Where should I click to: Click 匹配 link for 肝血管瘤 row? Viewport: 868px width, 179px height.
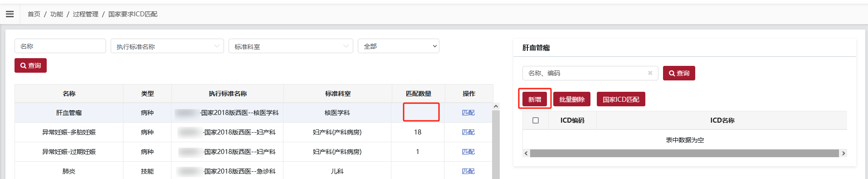[468, 113]
